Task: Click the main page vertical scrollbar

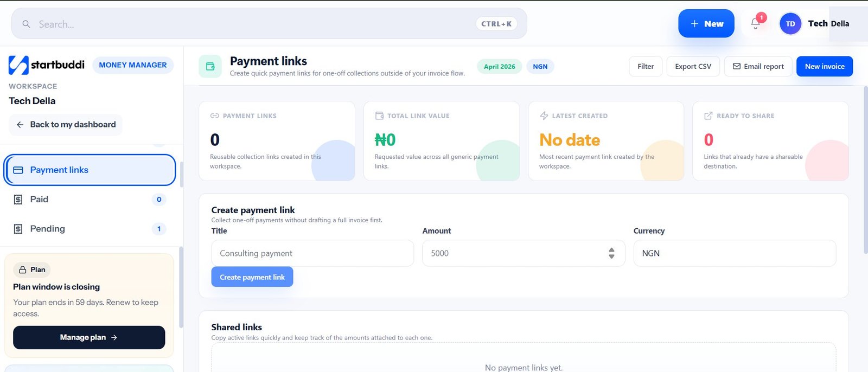Action: [865, 169]
